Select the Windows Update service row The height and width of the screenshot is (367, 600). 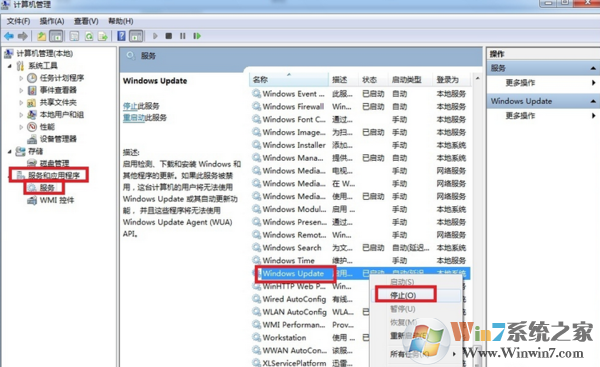pyautogui.click(x=360, y=273)
